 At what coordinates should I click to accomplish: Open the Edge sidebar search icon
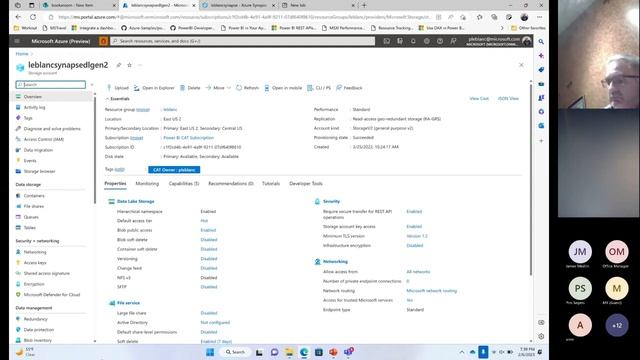pyautogui.click(x=541, y=42)
